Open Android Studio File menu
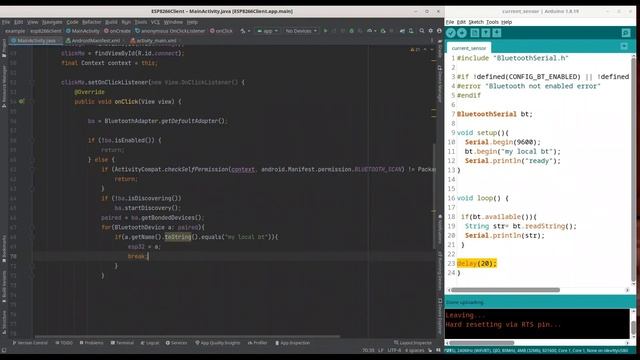 pos(6,22)
